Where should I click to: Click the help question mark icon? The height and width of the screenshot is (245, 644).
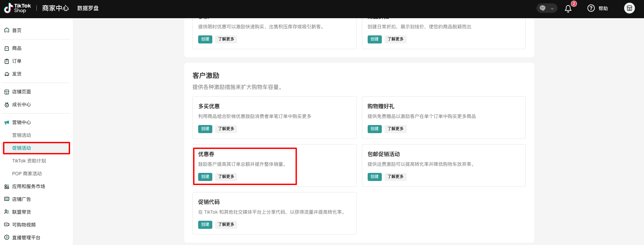[x=591, y=8]
